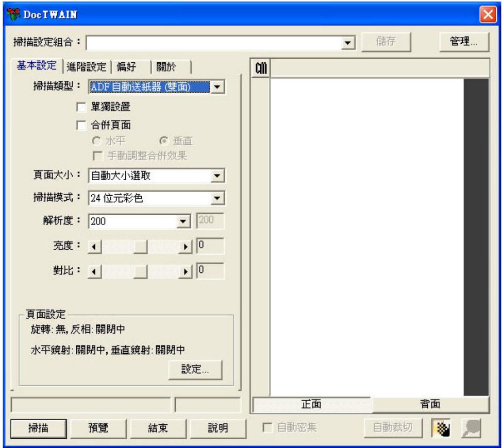This screenshot has height=448, width=502.
Task: Open the 掃描類型 dropdown
Action: pos(217,87)
